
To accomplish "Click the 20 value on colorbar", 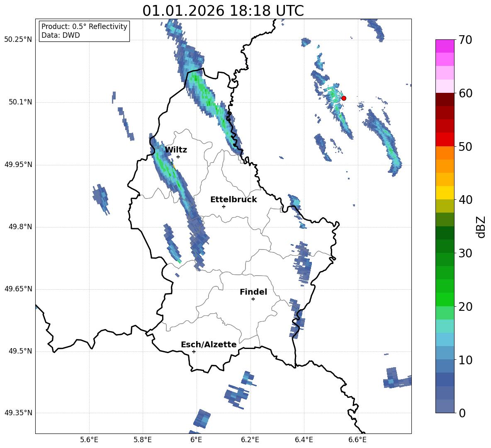I will point(465,307).
